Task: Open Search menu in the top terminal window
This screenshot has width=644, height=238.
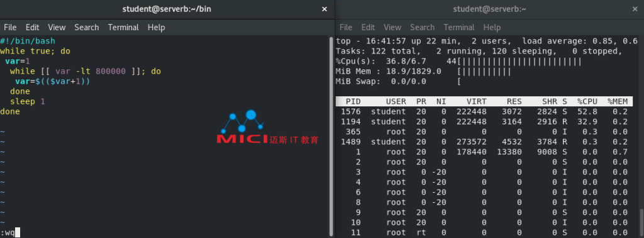Action: [422, 28]
